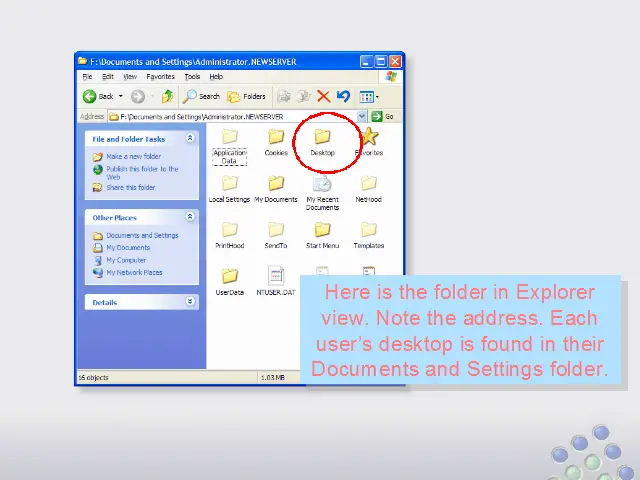
Task: Click the Back navigation button
Action: pyautogui.click(x=98, y=96)
